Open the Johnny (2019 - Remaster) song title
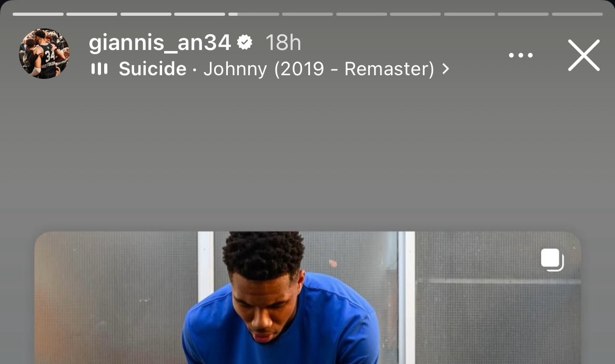The height and width of the screenshot is (364, 615). click(319, 69)
